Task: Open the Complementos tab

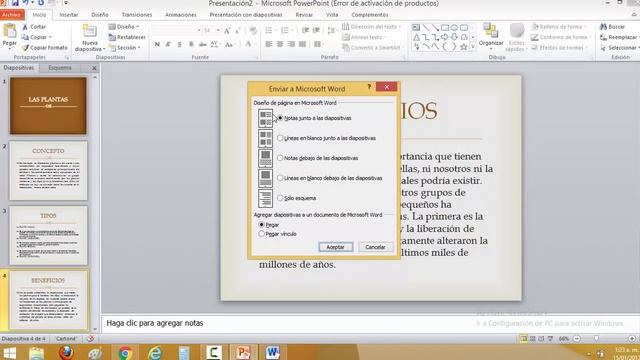Action: [x=370, y=15]
